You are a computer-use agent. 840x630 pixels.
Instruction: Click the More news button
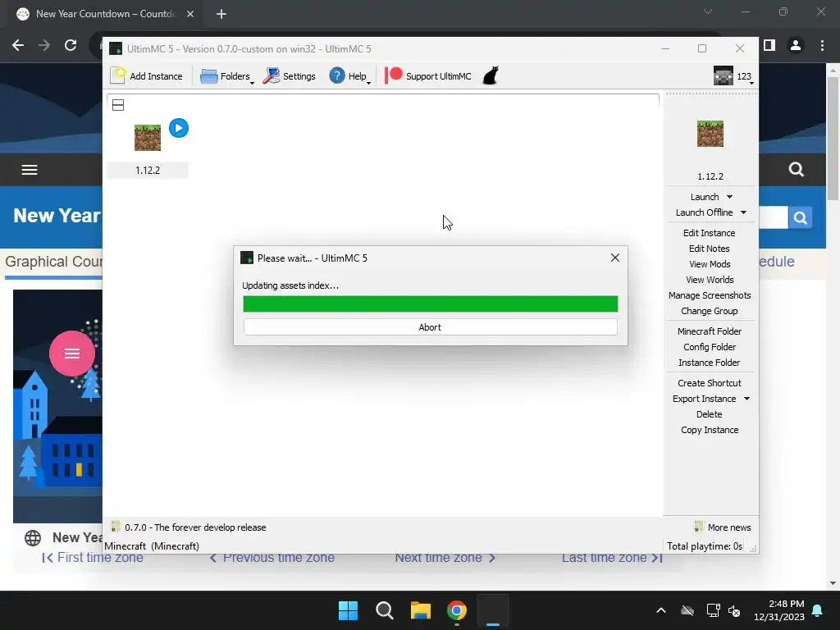pyautogui.click(x=729, y=527)
